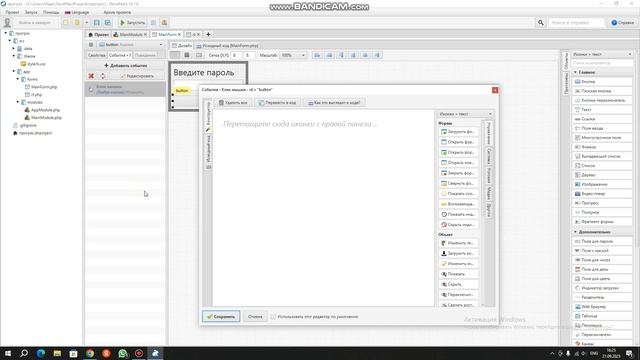This screenshot has height=360, width=640.
Task: Switch to Исходный код source tab
Action: (x=227, y=46)
